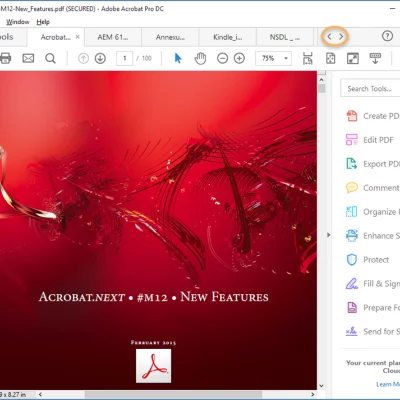Click the Fit width scrolling icon
Viewport: 400px width, 400px height.
point(308,58)
